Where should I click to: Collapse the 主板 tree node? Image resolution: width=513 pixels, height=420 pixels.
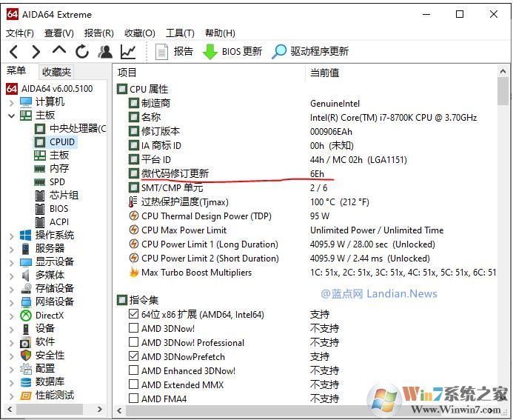point(12,116)
